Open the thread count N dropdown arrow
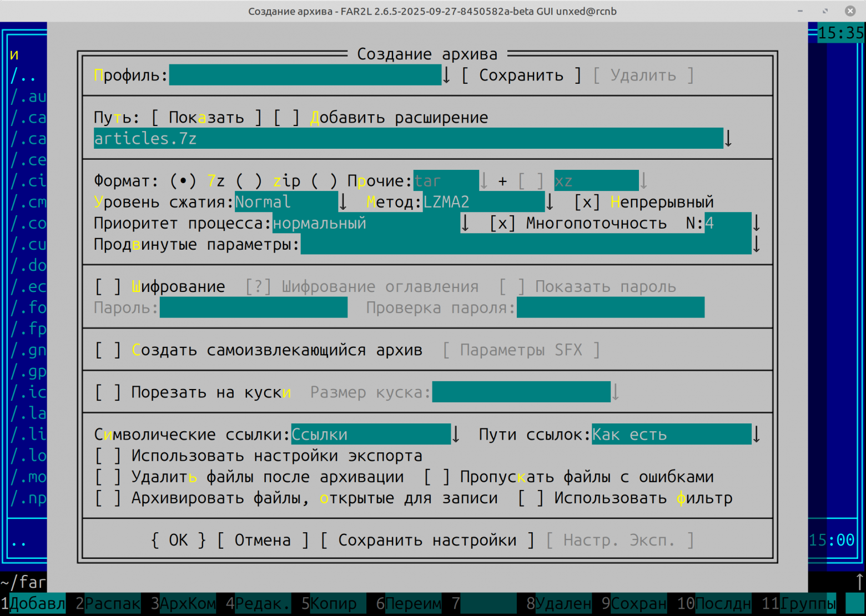 coord(756,223)
